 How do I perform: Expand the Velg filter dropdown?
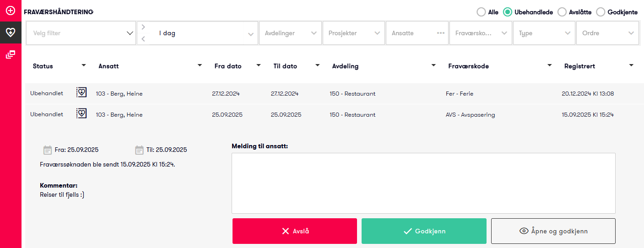pyautogui.click(x=81, y=33)
